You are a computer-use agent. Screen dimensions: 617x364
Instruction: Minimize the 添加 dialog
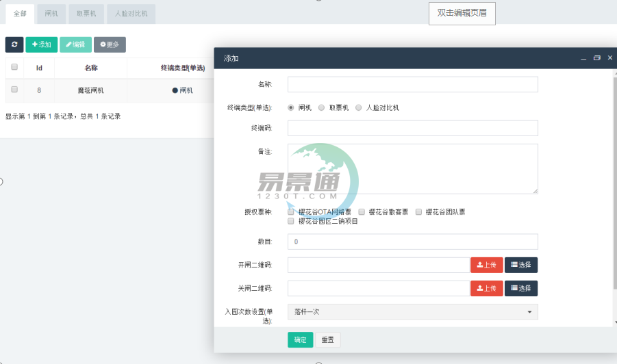point(583,58)
